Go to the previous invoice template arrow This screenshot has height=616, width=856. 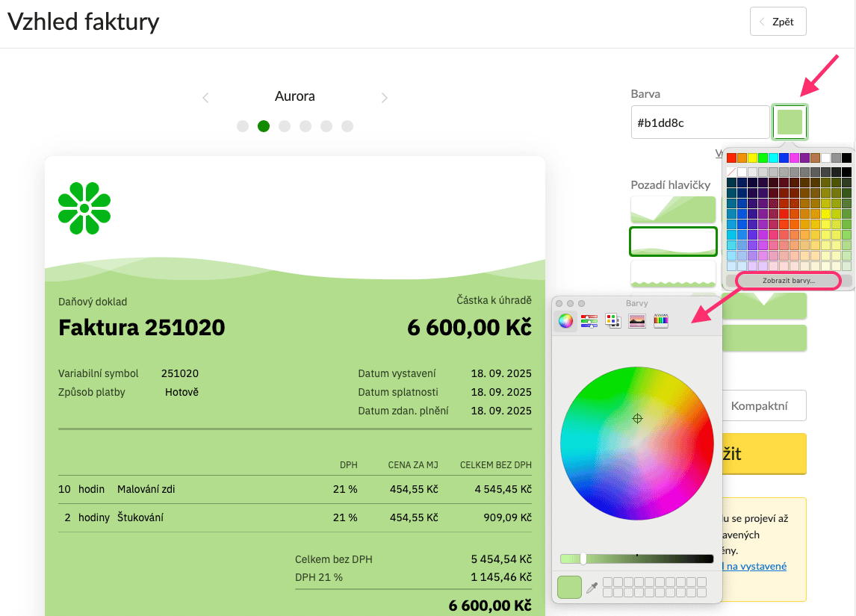206,97
